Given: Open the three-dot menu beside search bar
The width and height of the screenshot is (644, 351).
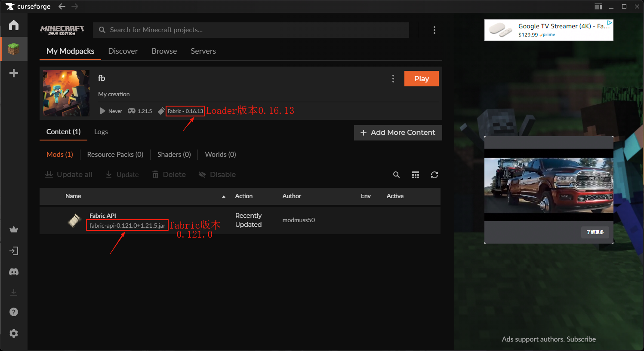Looking at the screenshot, I should 434,30.
